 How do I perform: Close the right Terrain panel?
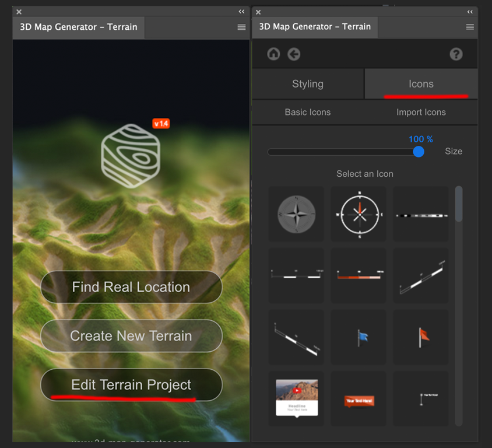pos(258,12)
